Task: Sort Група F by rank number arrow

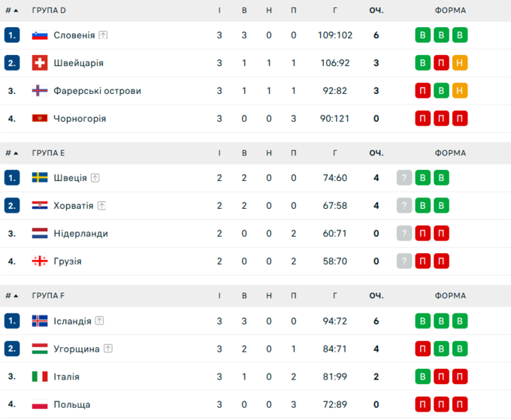Action: pos(12,296)
